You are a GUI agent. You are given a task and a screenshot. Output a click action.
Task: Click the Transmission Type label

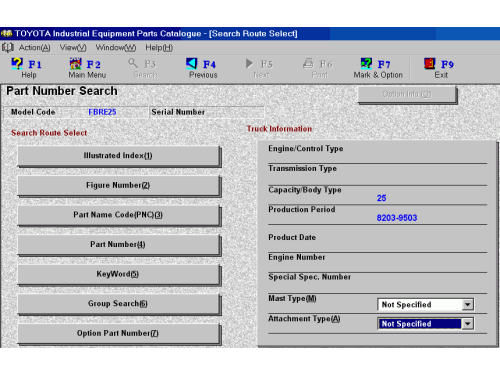point(303,169)
